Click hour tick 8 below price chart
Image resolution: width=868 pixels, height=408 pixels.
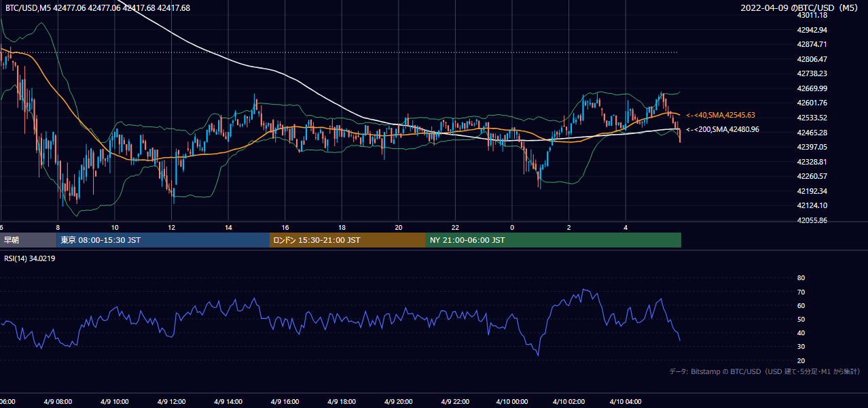point(58,228)
